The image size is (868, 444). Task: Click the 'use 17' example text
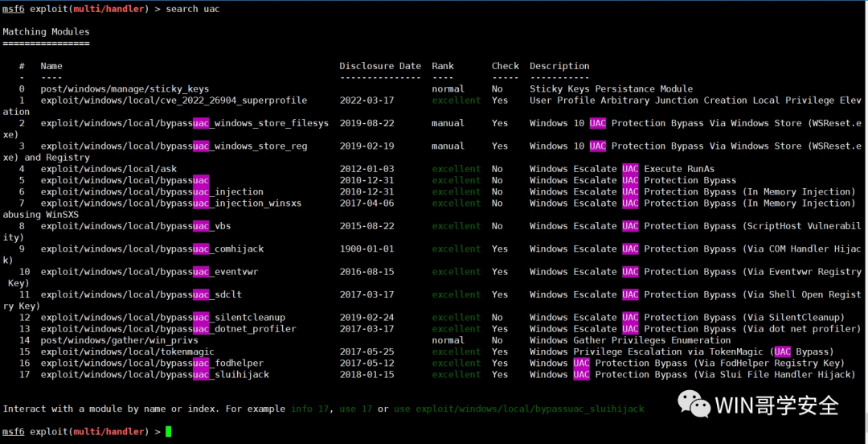[356, 409]
